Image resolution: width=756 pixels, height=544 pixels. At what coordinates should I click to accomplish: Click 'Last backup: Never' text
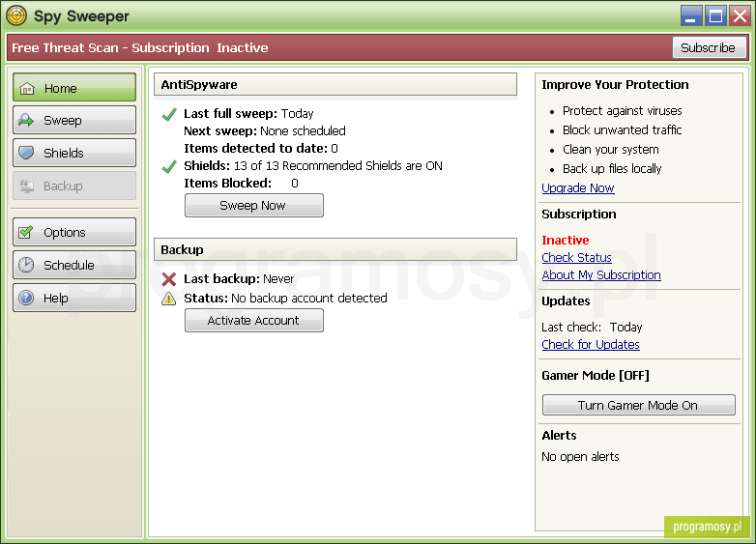click(x=239, y=279)
